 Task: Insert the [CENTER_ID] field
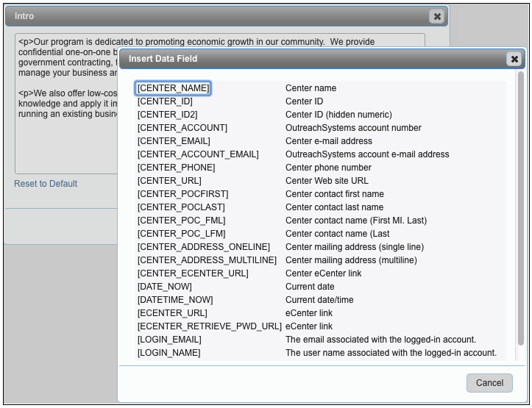(x=165, y=101)
